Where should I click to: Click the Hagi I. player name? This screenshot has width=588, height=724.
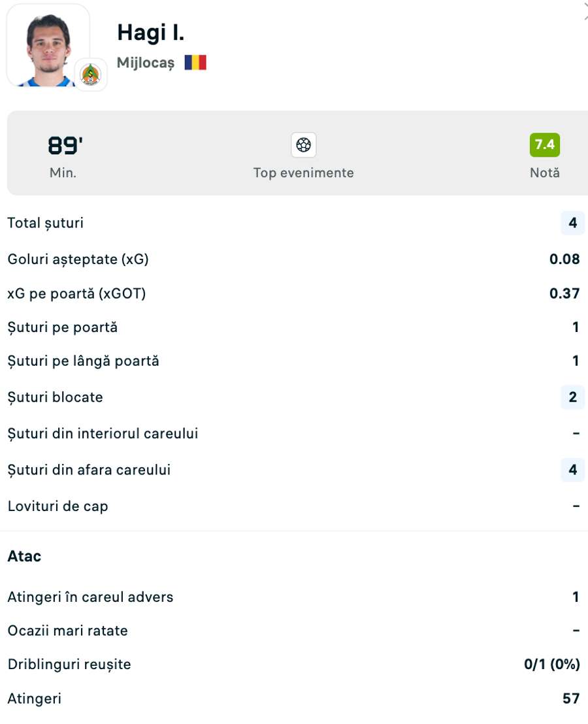coord(151,31)
